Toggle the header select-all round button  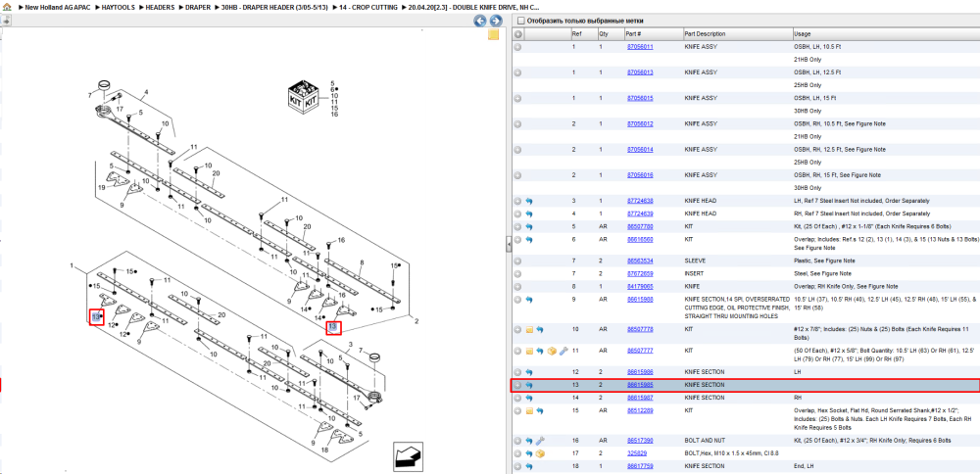click(517, 33)
